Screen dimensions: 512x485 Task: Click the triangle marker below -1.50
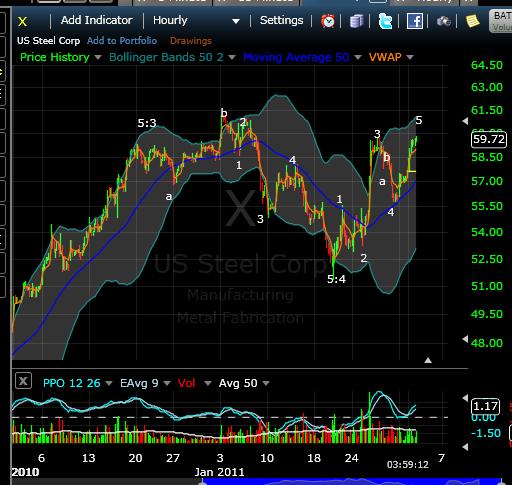click(x=465, y=447)
